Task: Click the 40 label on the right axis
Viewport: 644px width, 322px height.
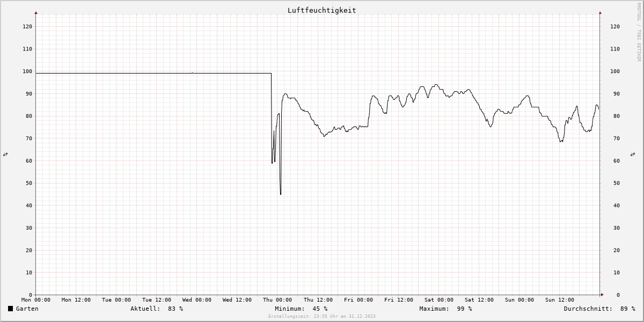Action: 617,206
